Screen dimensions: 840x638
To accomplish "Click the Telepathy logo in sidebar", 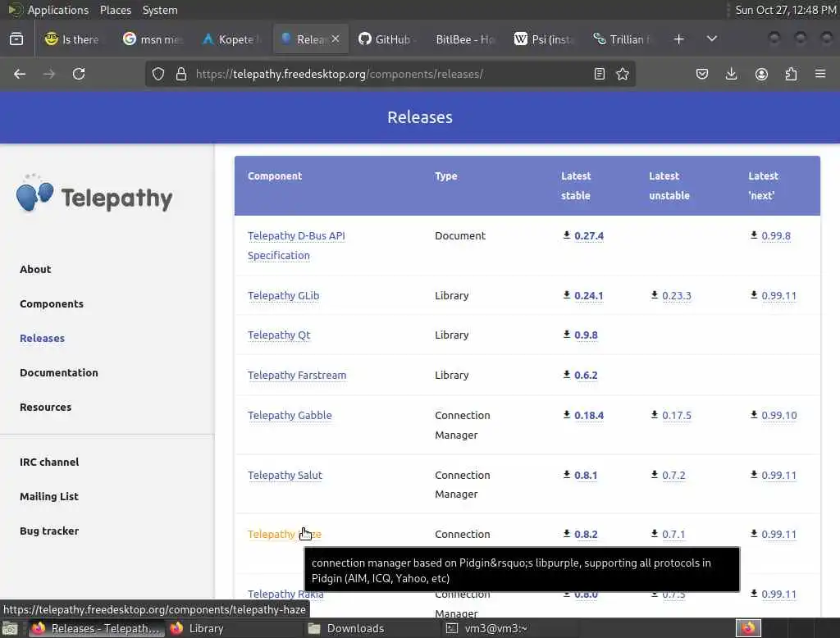I will click(x=94, y=194).
